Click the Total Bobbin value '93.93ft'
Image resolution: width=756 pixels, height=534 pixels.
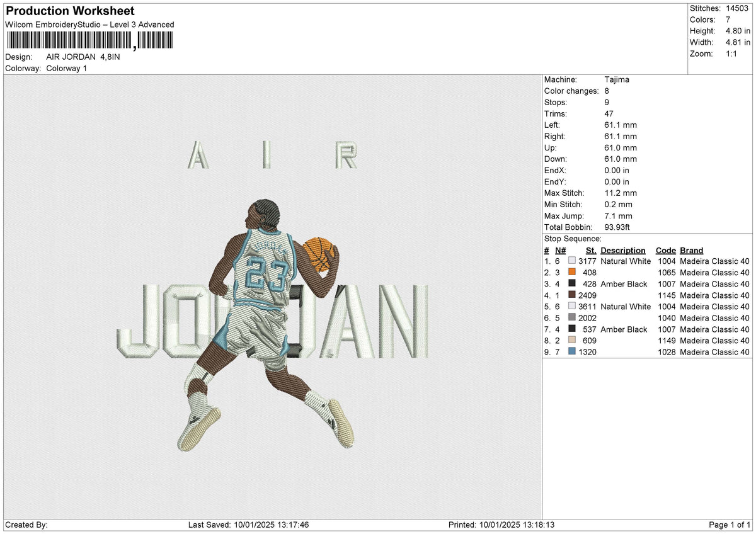tap(617, 227)
